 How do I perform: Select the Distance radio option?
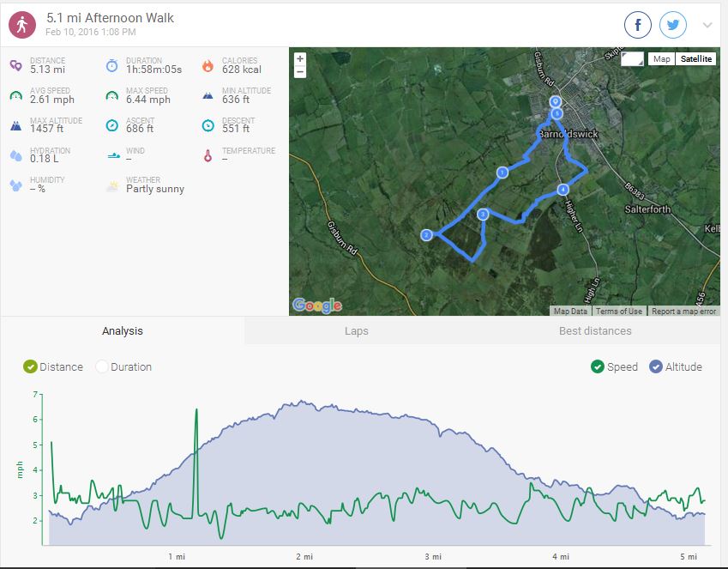[31, 367]
